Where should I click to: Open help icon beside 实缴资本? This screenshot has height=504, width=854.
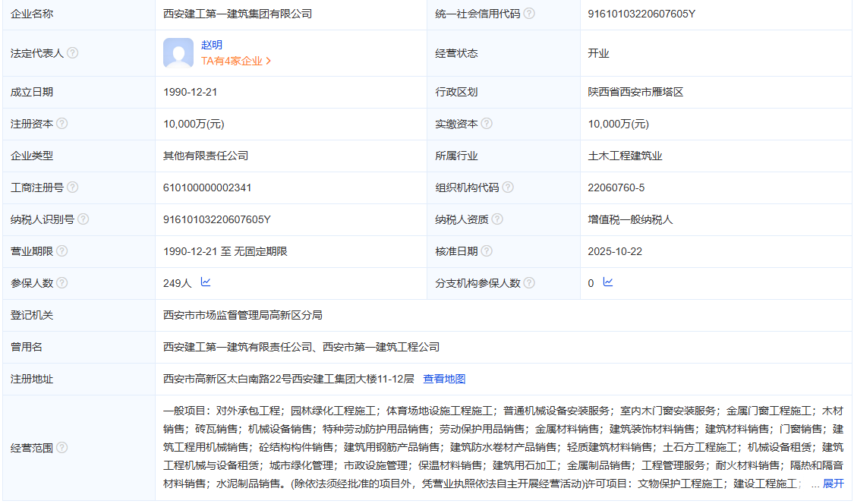(x=487, y=123)
